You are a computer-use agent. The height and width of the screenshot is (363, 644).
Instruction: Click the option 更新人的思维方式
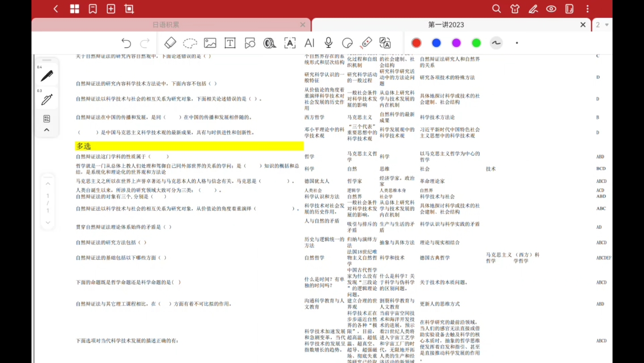coord(440,304)
